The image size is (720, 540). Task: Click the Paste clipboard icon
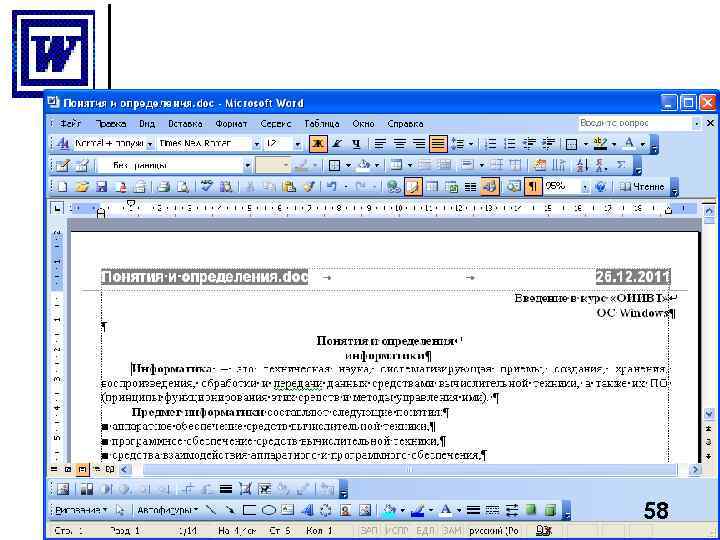click(x=289, y=186)
